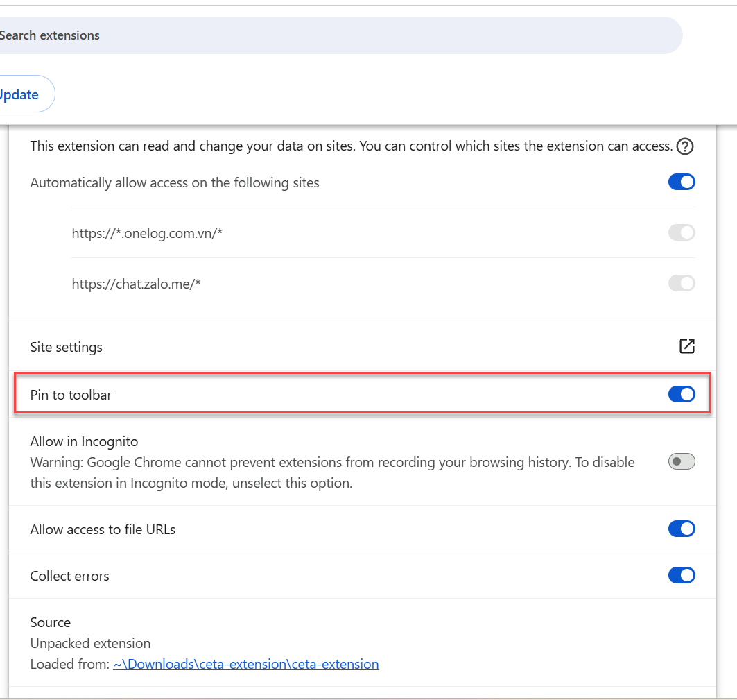
Task: Select the https://chat.zalo.me/* URL text
Action: tap(136, 284)
